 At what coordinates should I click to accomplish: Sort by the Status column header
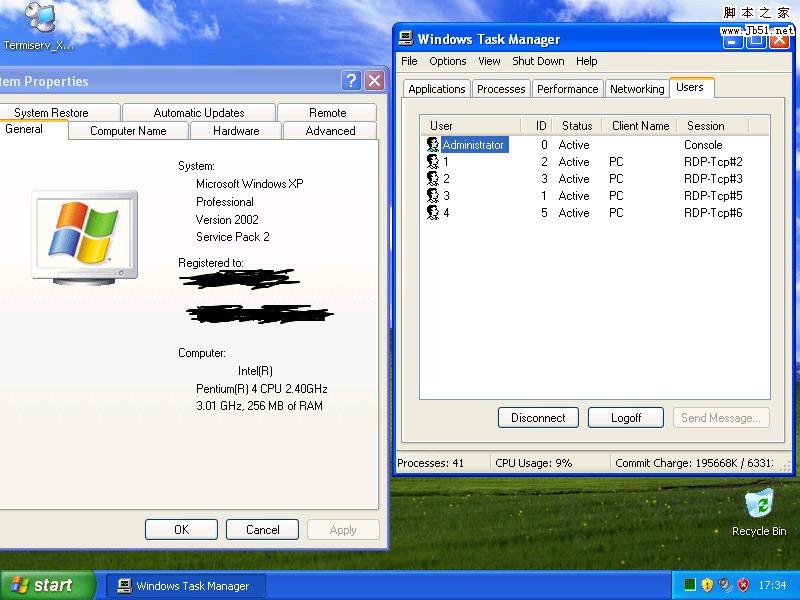coord(577,126)
